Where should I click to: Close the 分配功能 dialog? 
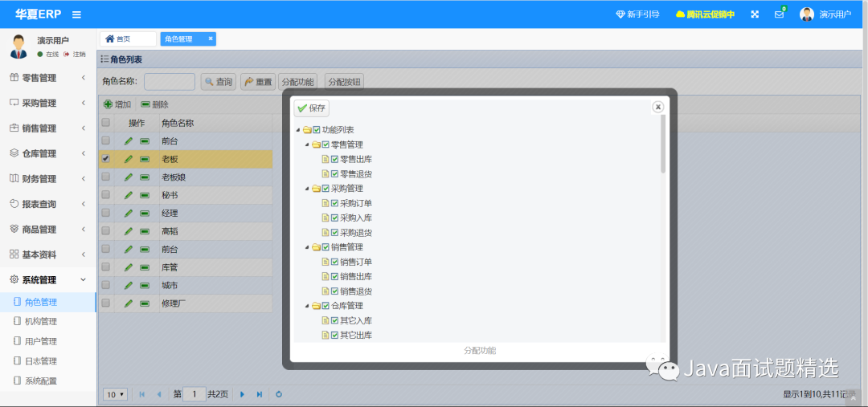[657, 107]
